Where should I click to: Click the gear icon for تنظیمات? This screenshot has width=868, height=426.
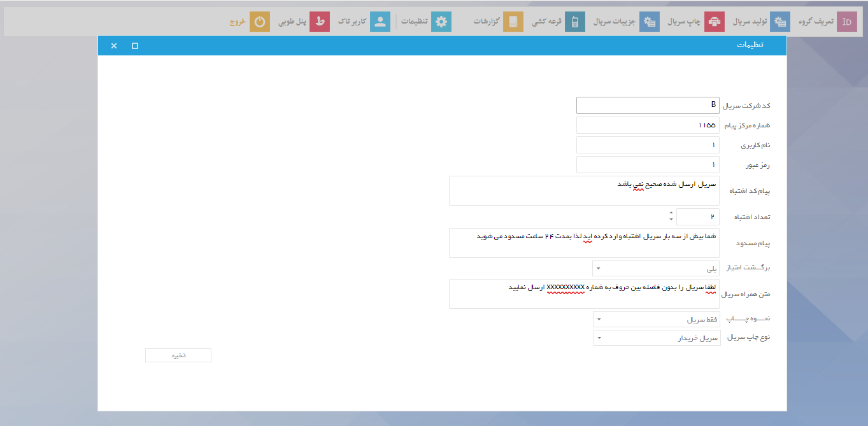[441, 22]
